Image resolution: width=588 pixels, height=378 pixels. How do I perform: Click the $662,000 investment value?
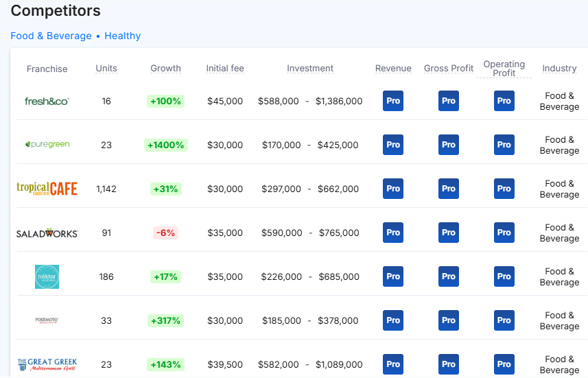[x=338, y=189]
